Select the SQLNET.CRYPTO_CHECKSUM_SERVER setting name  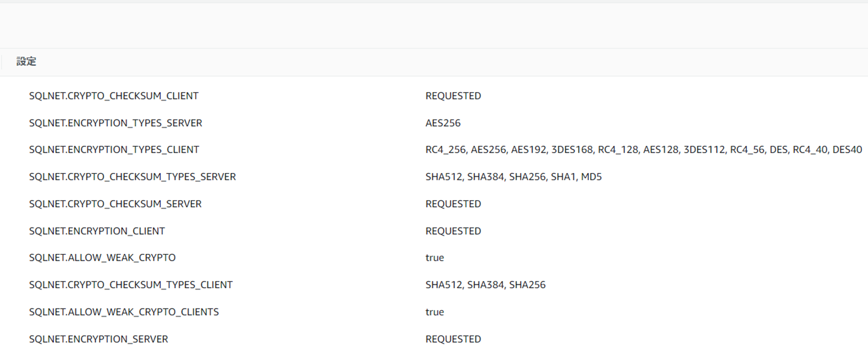(x=115, y=204)
